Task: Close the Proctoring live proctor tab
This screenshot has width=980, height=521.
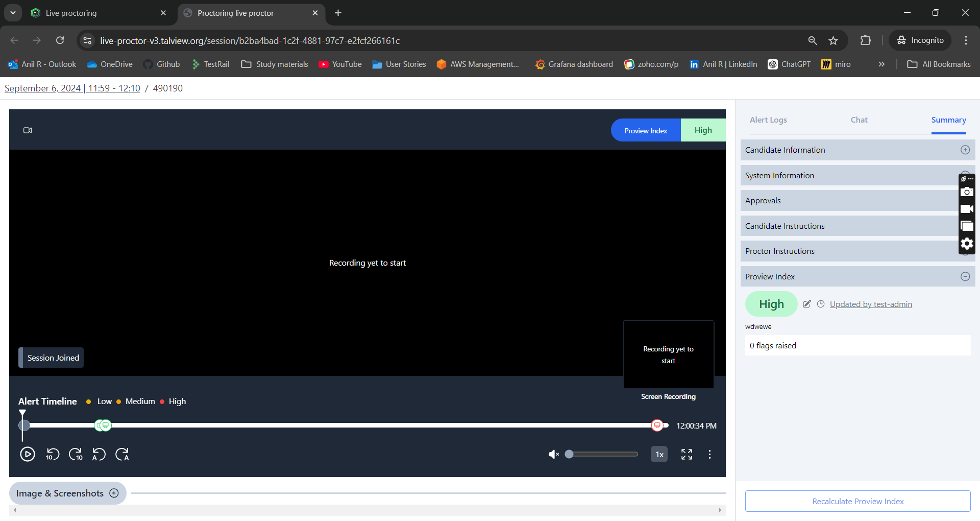Action: 315,13
